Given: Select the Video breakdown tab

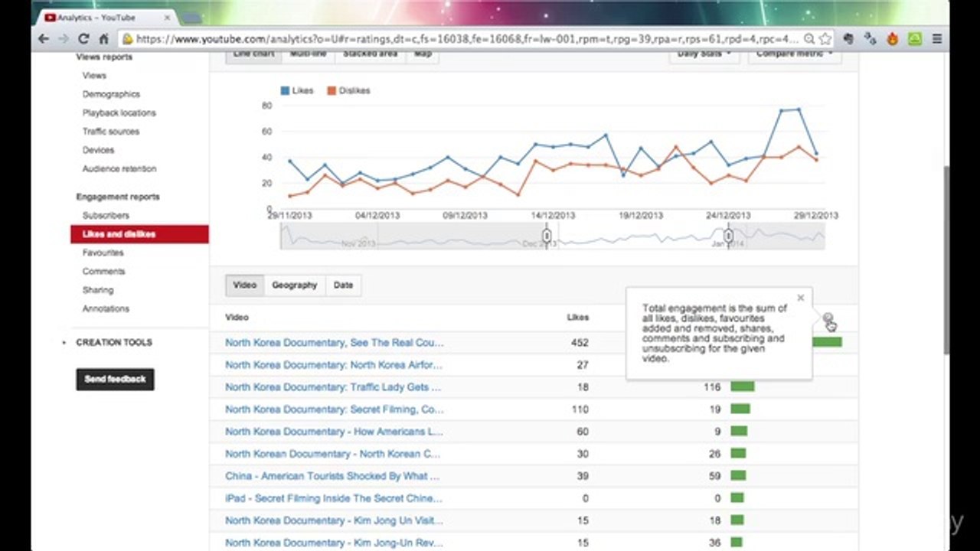Looking at the screenshot, I should click(245, 285).
